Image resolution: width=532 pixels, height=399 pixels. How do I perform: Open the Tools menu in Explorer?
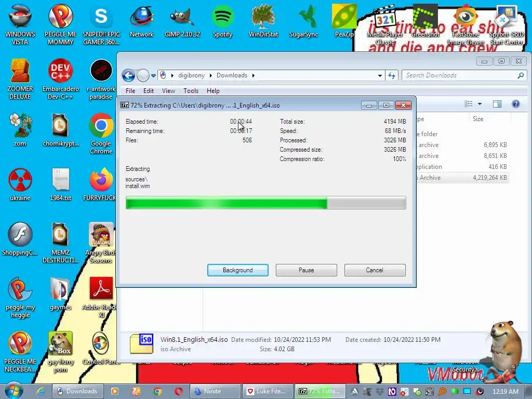point(191,91)
